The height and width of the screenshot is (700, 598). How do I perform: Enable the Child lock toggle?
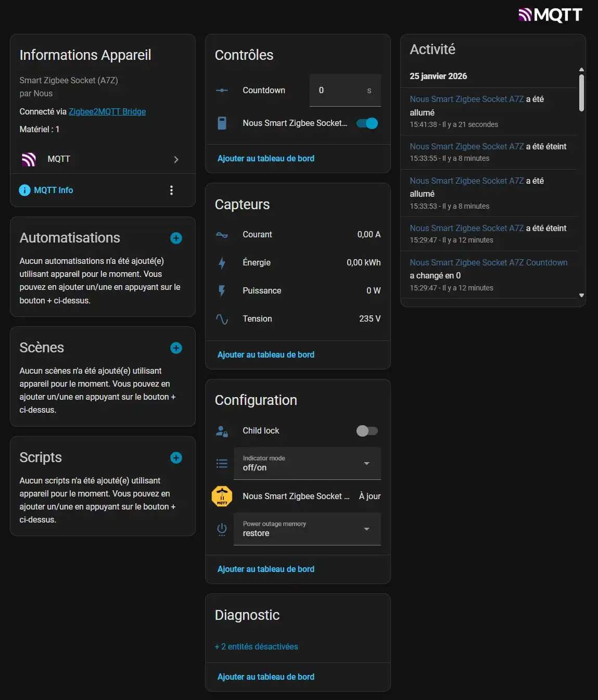point(367,431)
